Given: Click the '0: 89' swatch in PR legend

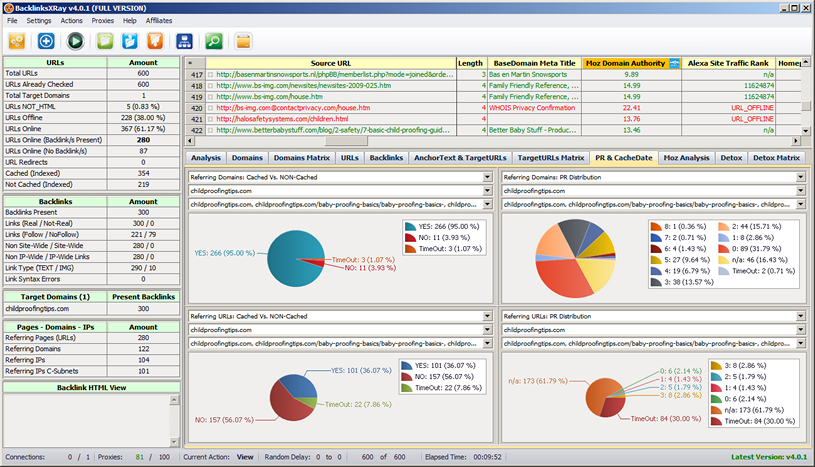Looking at the screenshot, I should pyautogui.click(x=724, y=249).
